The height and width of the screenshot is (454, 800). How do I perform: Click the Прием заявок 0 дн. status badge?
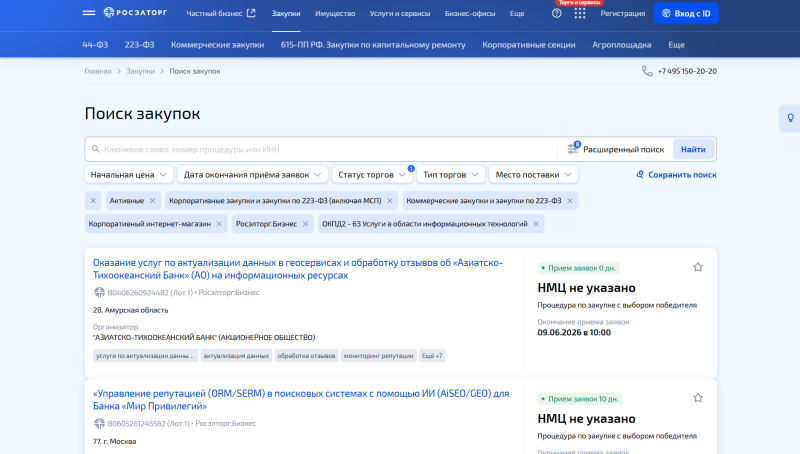(x=578, y=268)
